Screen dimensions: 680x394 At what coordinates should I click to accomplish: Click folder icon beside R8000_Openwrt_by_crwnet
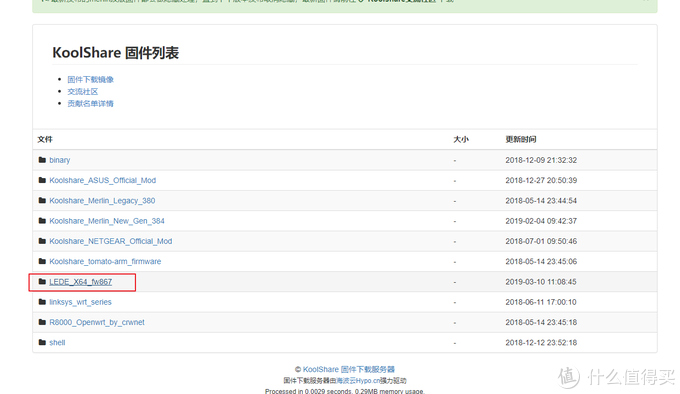click(42, 322)
